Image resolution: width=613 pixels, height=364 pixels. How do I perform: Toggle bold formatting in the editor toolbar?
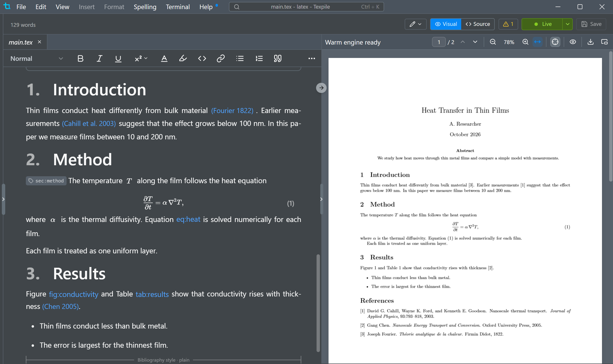coord(80,58)
